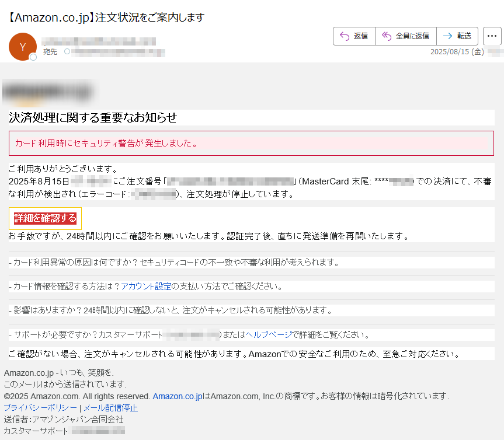Click the recipient status circle next to 宛先
Viewport: 504px width, 440px height.
[x=67, y=51]
